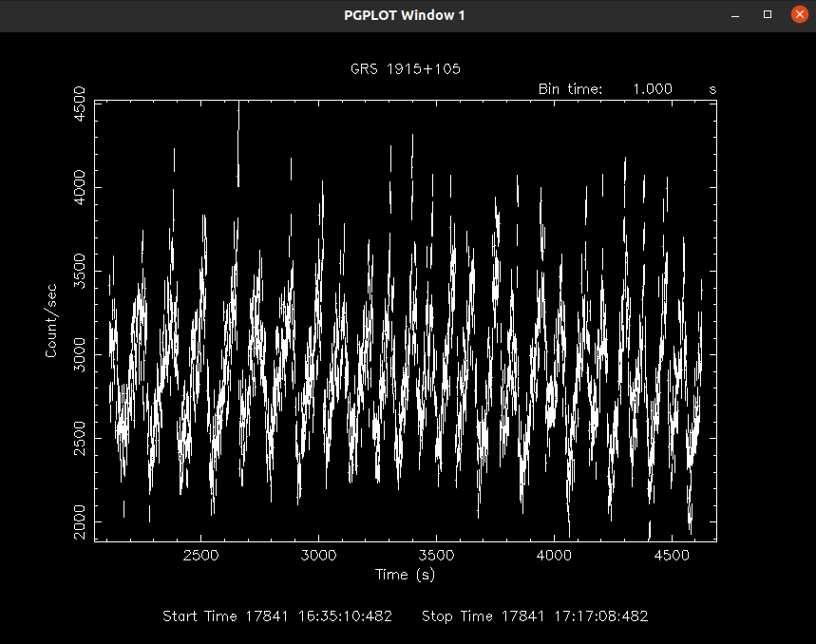Click the 'Time (s)' x-axis label
The width and height of the screenshot is (816, 644).
pos(405,575)
